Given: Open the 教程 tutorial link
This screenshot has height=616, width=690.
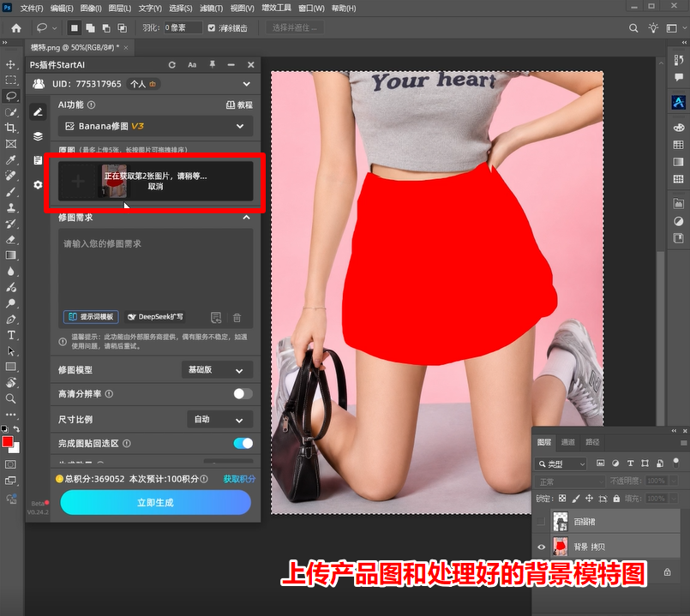Looking at the screenshot, I should point(239,105).
